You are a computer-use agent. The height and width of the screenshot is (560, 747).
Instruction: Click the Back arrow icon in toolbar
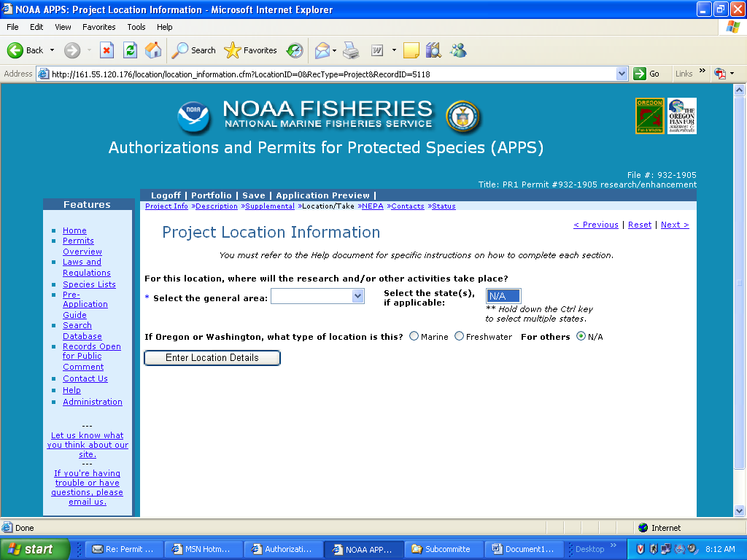pos(15,50)
